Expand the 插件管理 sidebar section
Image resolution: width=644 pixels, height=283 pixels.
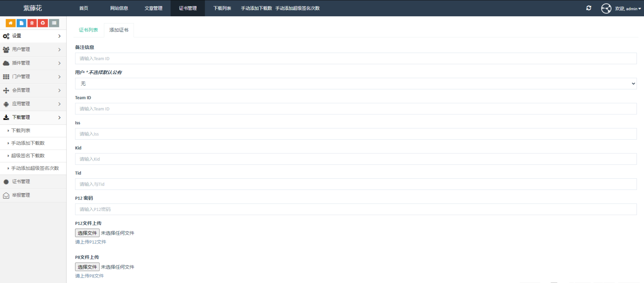click(33, 63)
